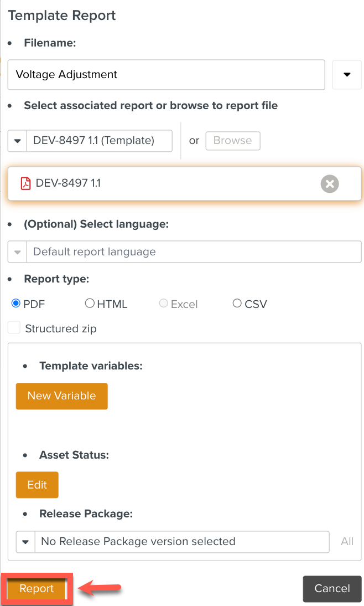Expand the associated report template dropdown
This screenshot has width=364, height=606.
point(17,141)
